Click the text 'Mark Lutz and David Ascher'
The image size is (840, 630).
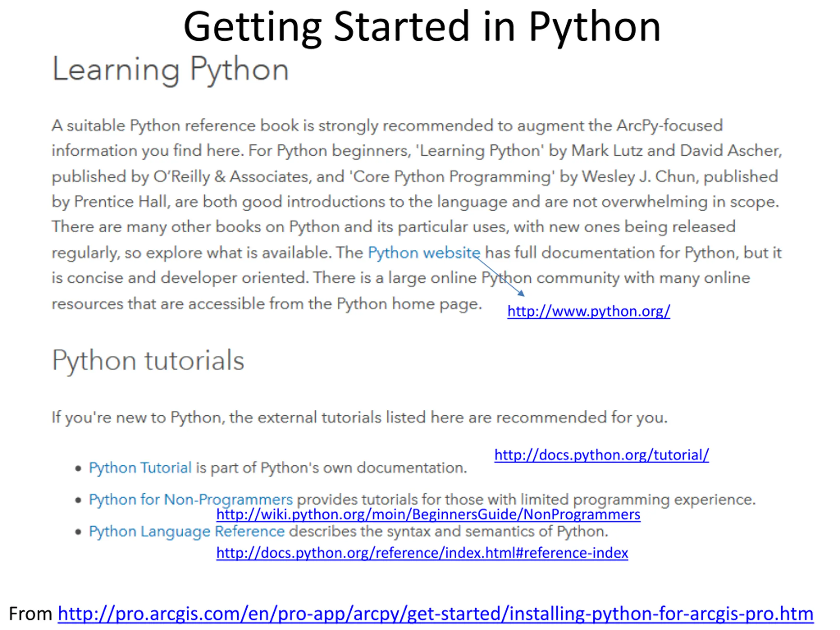click(676, 151)
